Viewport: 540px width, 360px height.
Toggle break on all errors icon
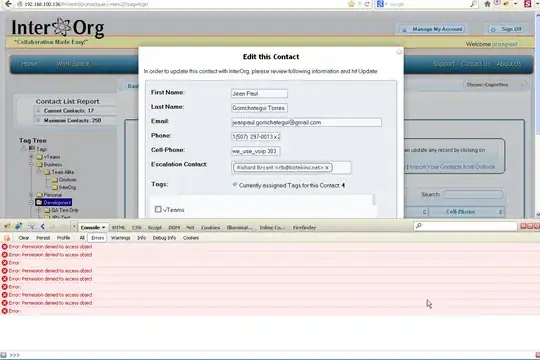7,238
